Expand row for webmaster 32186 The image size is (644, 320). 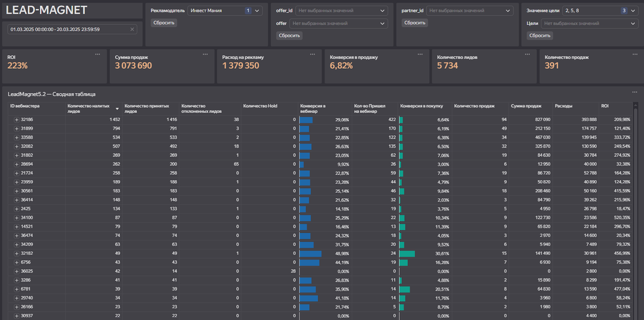coord(16,119)
